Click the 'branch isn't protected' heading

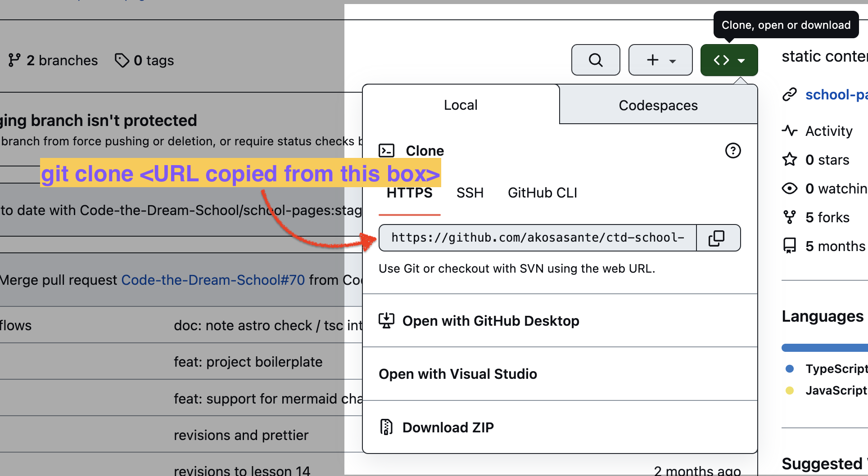coord(99,120)
